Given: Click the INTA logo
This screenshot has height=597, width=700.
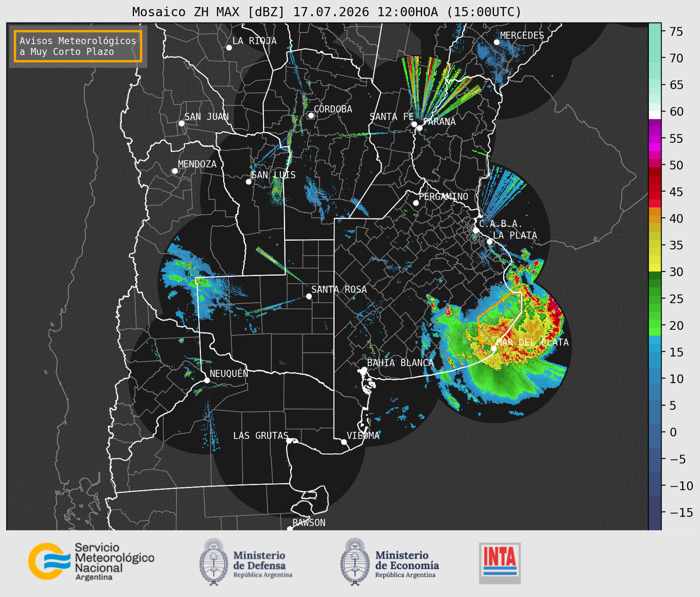Looking at the screenshot, I should coord(500,563).
